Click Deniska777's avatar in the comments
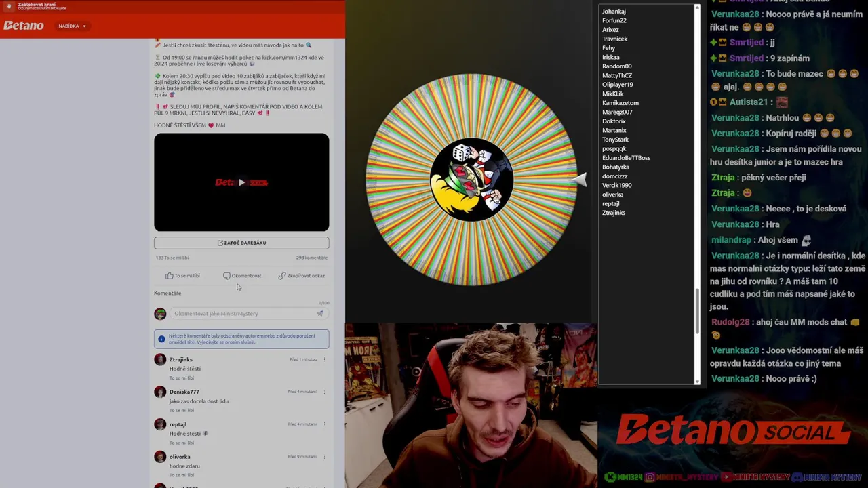 point(160,392)
